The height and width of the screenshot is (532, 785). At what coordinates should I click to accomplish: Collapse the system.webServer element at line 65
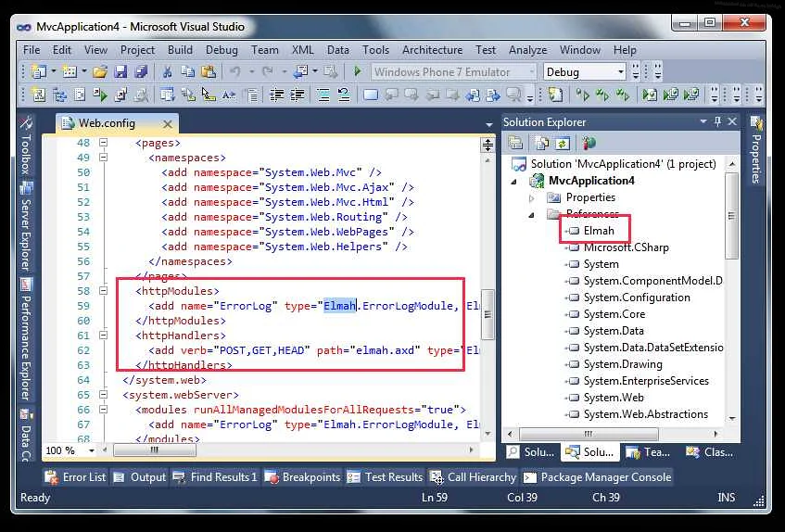pos(103,395)
